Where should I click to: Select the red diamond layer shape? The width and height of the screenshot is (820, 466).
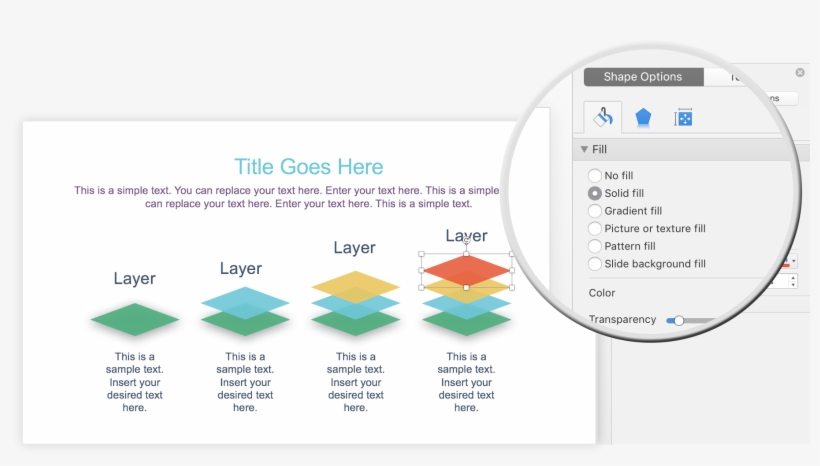click(466, 269)
